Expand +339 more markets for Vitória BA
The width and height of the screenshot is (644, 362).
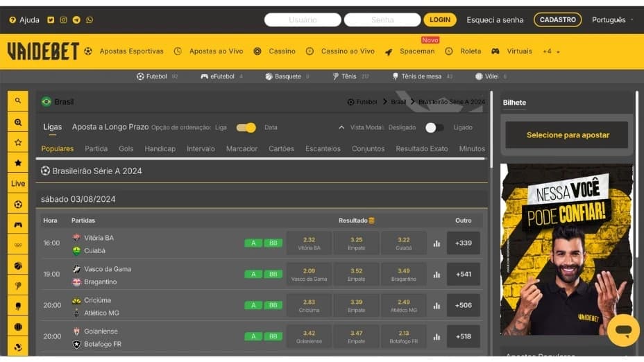pos(464,243)
